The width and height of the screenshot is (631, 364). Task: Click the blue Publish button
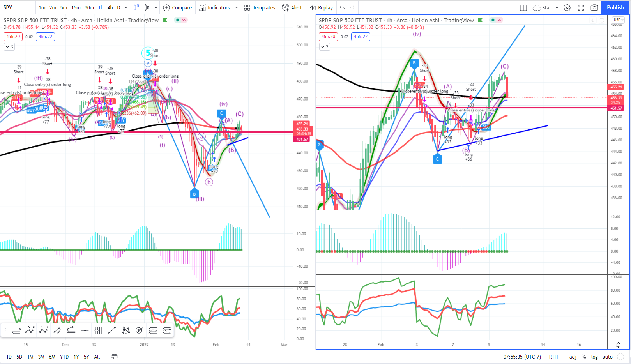[x=615, y=7]
